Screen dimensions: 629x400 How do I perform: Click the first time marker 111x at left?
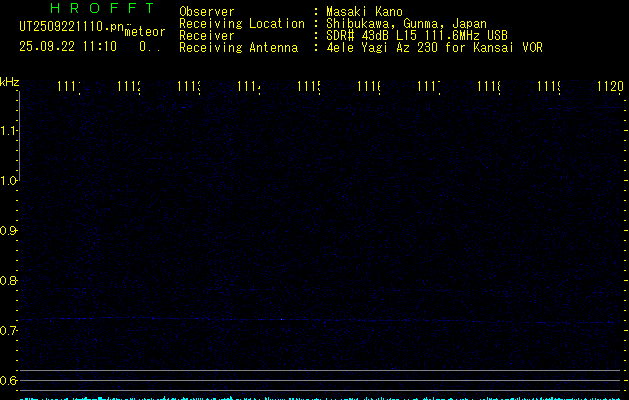coord(69,86)
